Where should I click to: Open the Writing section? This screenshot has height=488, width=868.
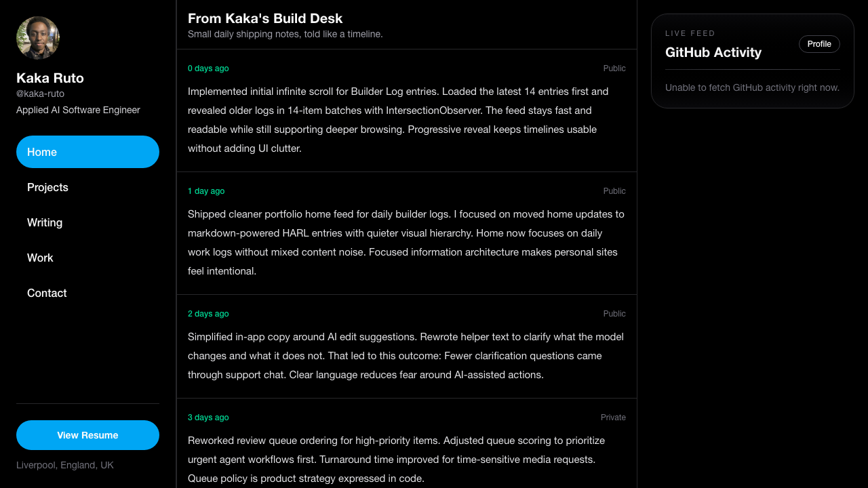point(45,222)
